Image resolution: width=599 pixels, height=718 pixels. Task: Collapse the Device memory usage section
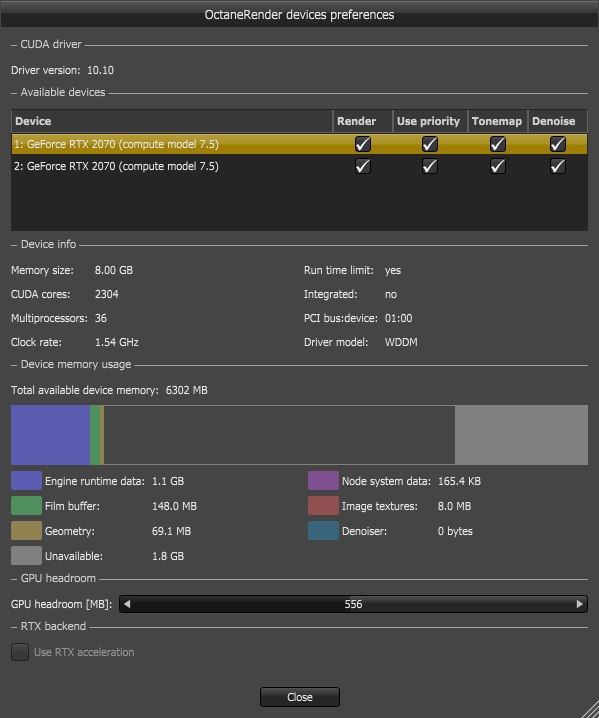(x=14, y=365)
